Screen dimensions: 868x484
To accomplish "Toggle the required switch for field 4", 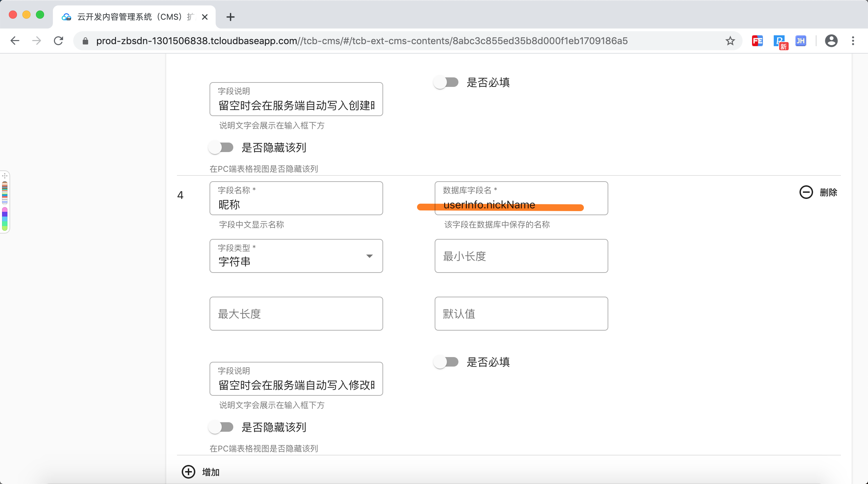I will pyautogui.click(x=446, y=362).
